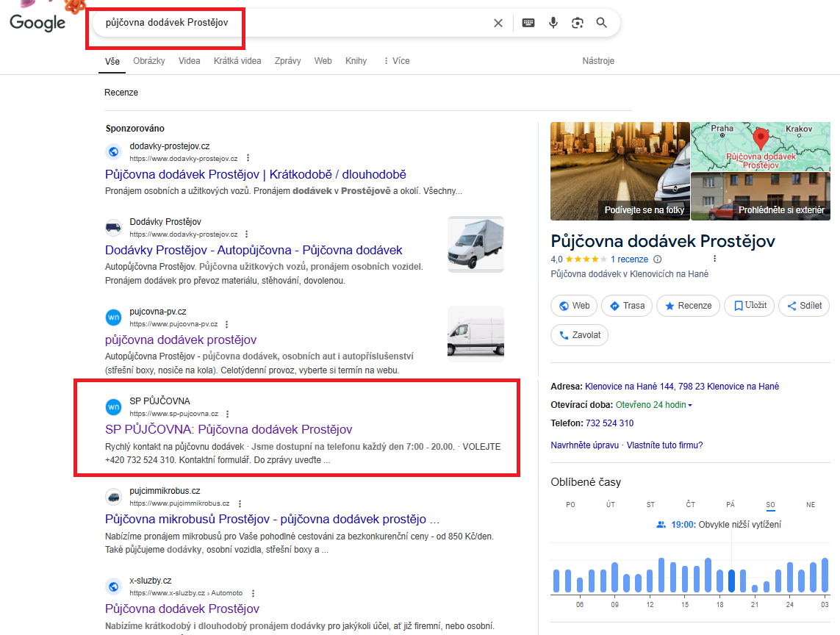The width and height of the screenshot is (840, 635).
Task: Open the Podívejte se na fotky photo
Action: (620, 171)
